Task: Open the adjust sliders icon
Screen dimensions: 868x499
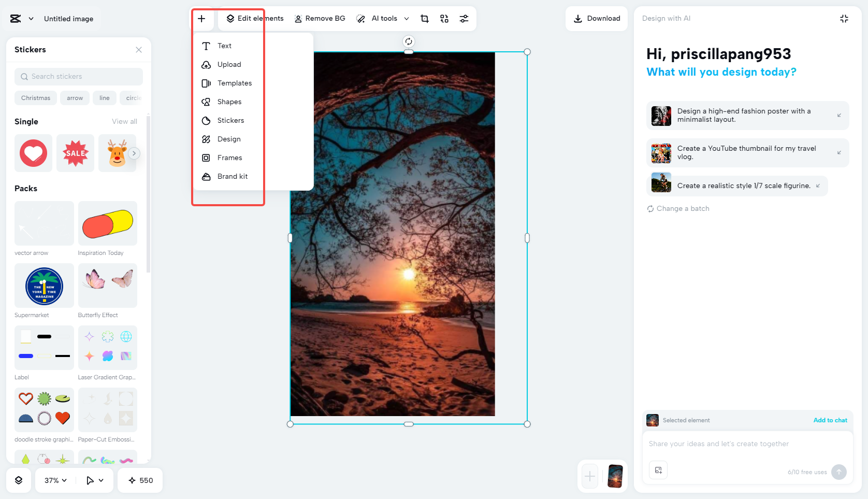Action: 464,19
